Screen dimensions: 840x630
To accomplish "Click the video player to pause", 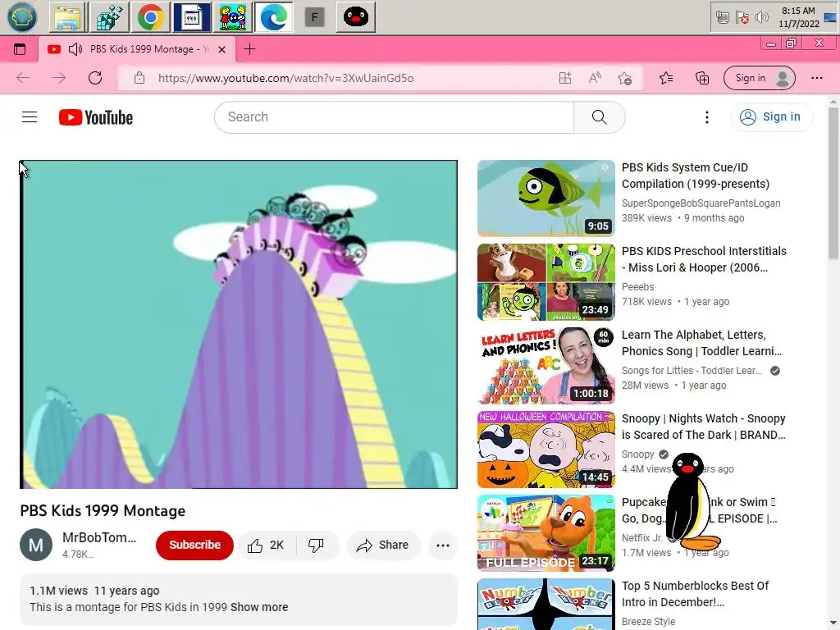I will tap(239, 324).
